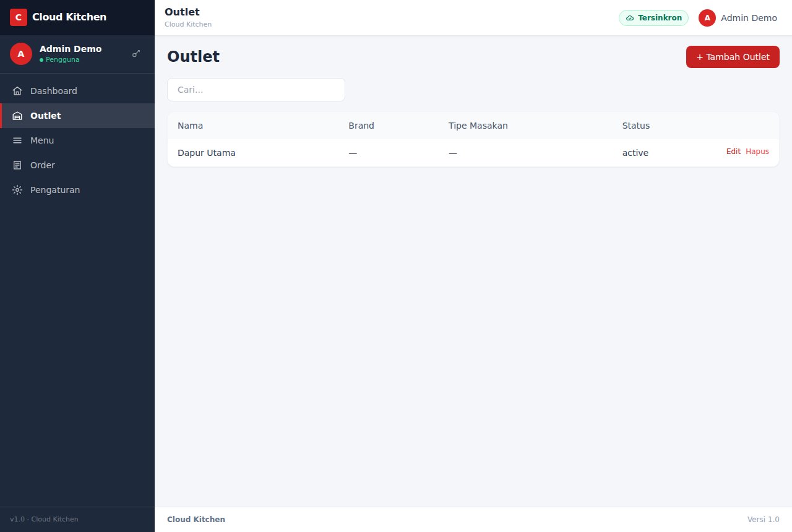Click the key icon beside Admin Demo

coord(136,54)
